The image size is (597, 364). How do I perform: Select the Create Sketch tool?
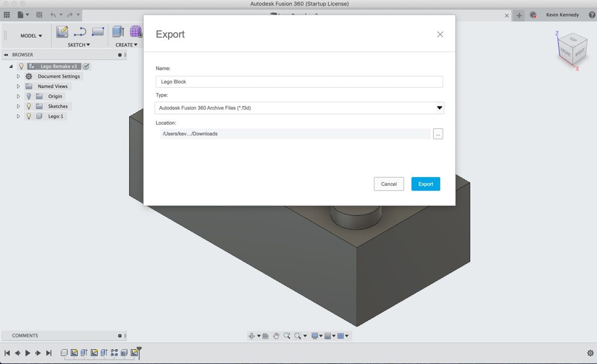point(62,32)
